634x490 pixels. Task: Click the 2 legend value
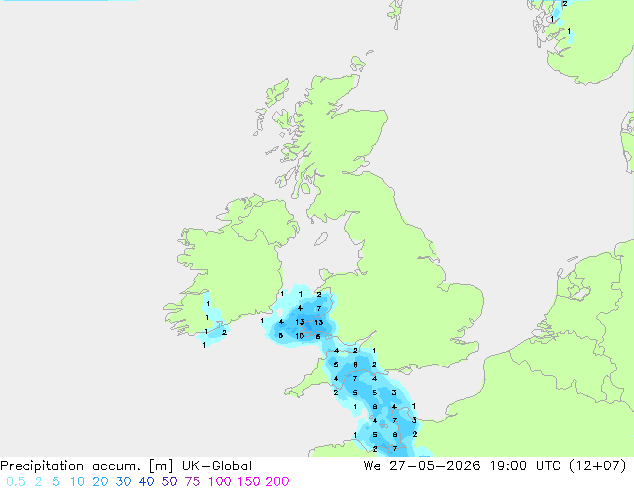click(x=38, y=482)
